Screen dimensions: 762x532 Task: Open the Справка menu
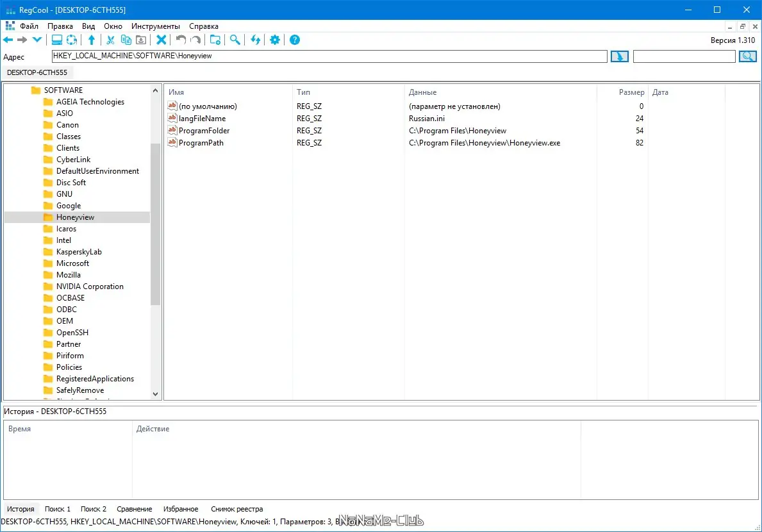204,26
